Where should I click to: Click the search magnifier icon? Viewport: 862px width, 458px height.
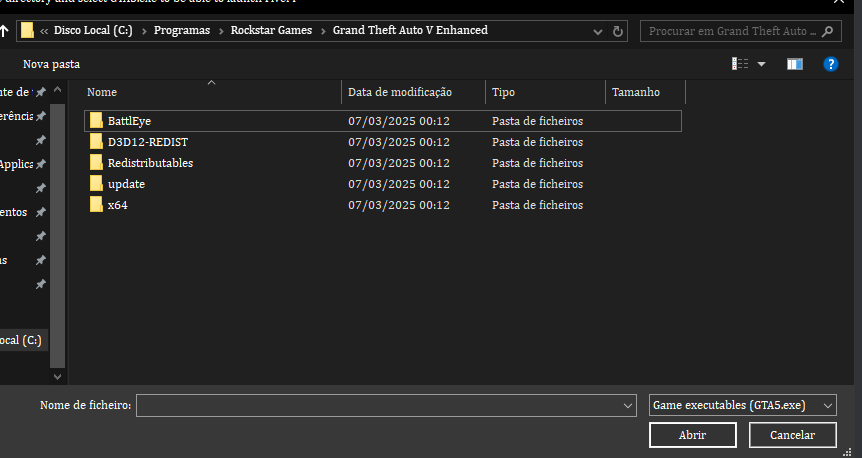(828, 31)
